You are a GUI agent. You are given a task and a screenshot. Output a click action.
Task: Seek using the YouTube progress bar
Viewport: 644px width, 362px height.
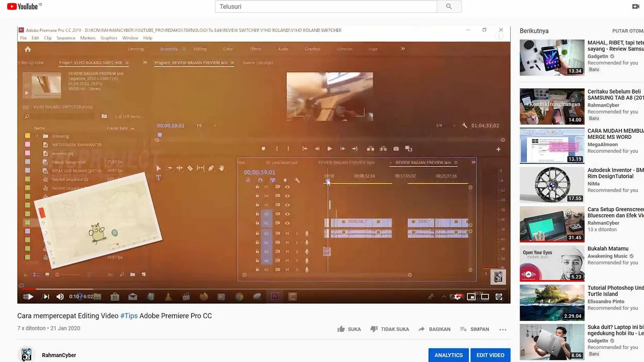click(264, 289)
